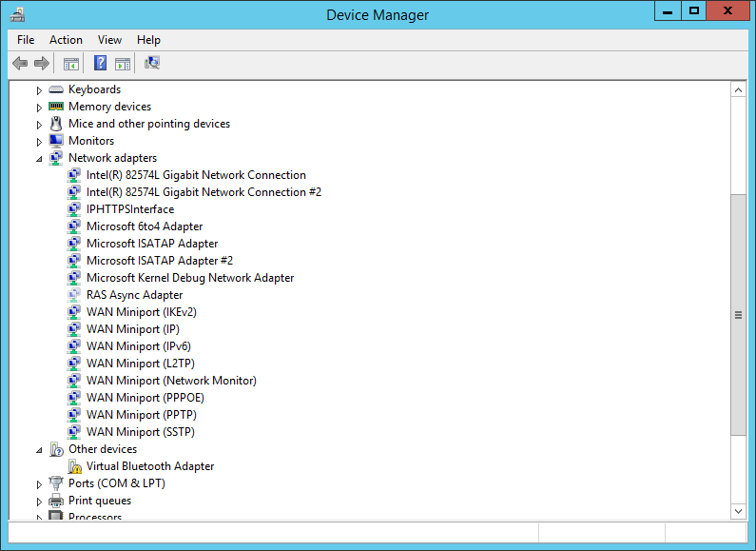The height and width of the screenshot is (551, 756).
Task: Click the Memory devices category icon
Action: (56, 107)
